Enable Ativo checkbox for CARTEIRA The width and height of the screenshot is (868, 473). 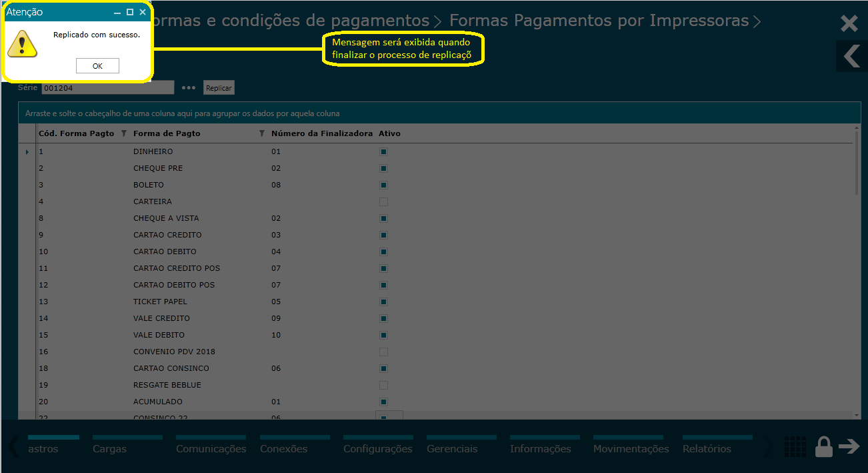point(383,201)
